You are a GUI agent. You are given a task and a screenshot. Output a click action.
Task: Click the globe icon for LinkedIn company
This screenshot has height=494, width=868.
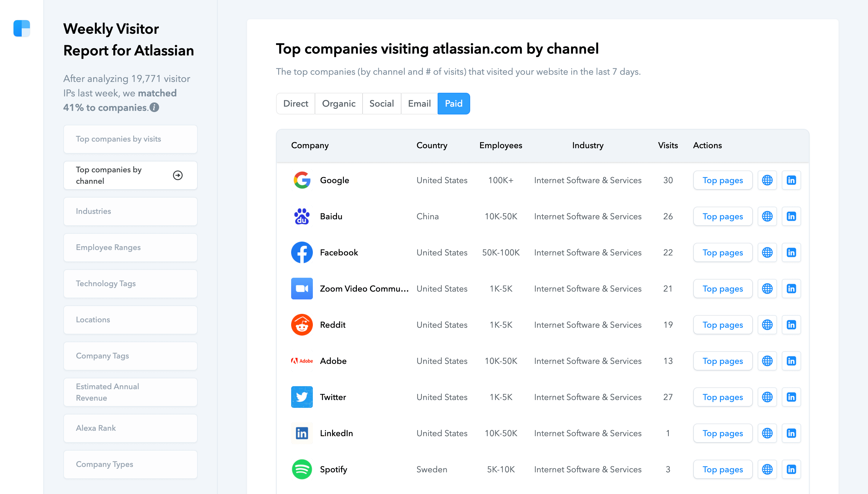click(x=767, y=433)
